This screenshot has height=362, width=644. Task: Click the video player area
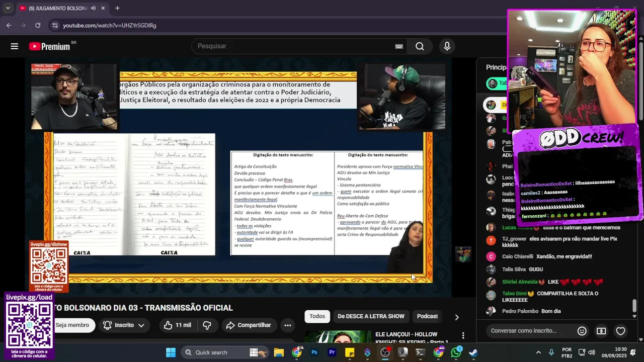(238, 177)
